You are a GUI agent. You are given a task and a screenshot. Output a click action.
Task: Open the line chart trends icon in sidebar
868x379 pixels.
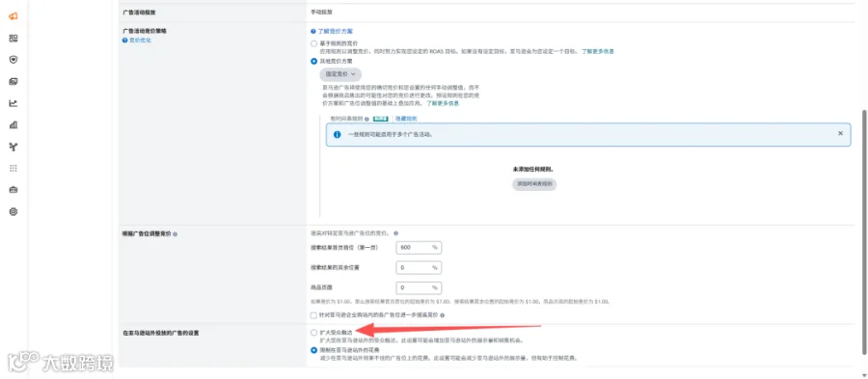[14, 103]
